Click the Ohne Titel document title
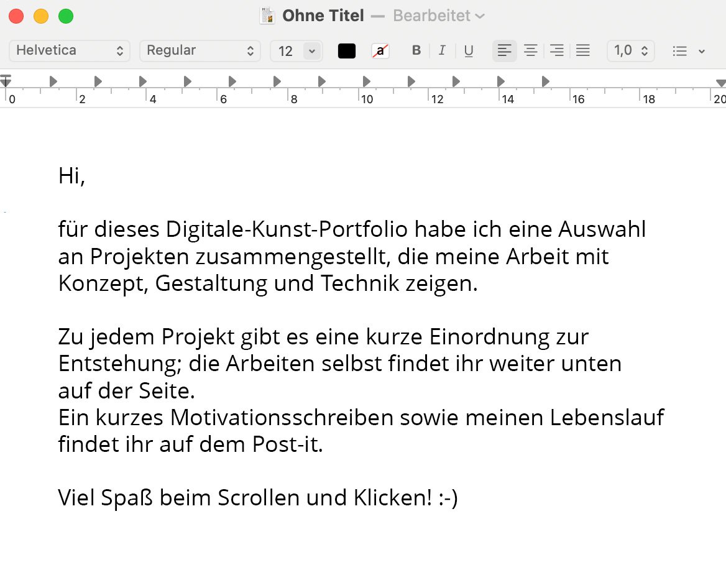This screenshot has width=726, height=588. click(x=323, y=16)
